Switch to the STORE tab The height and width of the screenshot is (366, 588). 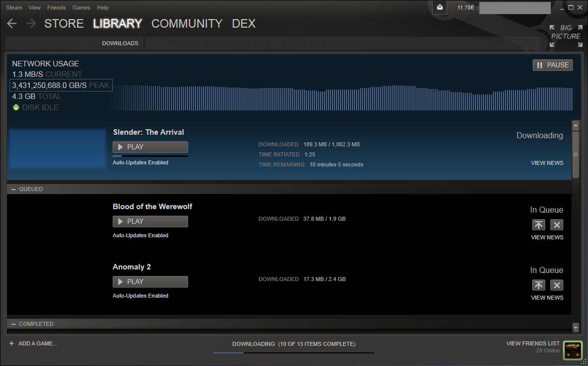pyautogui.click(x=64, y=24)
